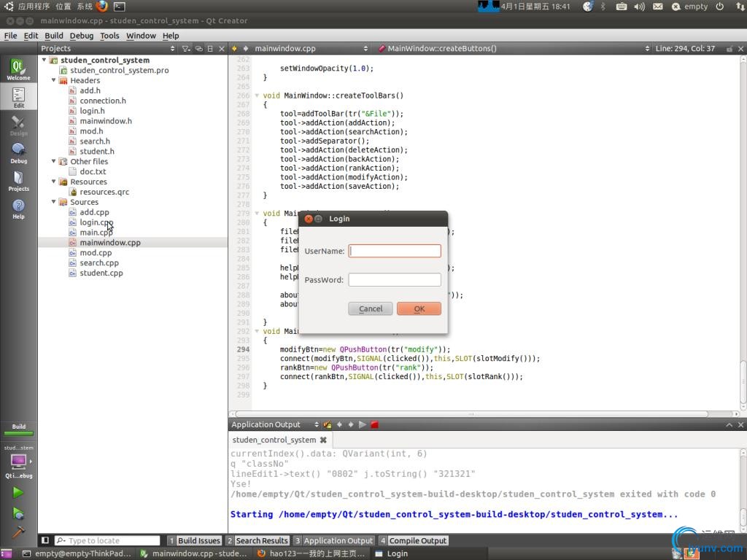Switch to Debug mode in left sidebar
This screenshot has width=747, height=560.
tap(18, 153)
